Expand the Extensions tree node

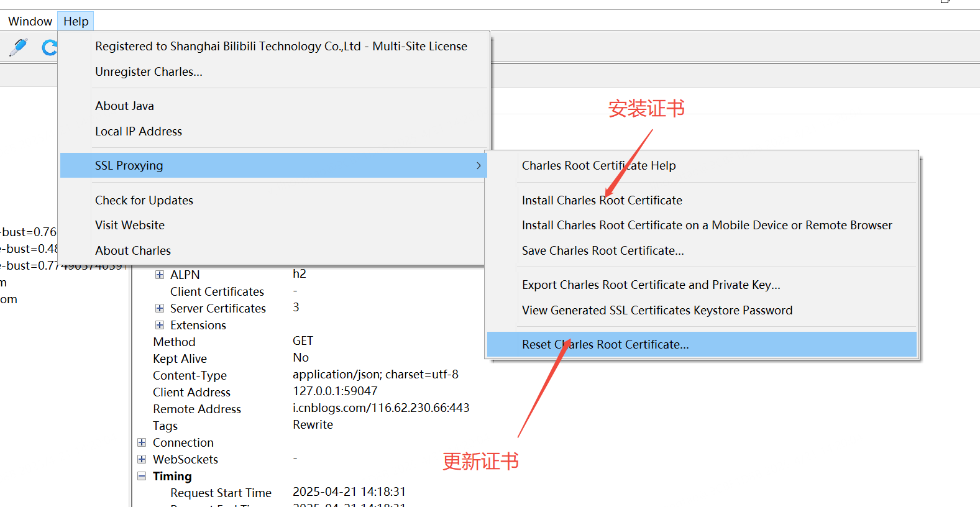[160, 325]
